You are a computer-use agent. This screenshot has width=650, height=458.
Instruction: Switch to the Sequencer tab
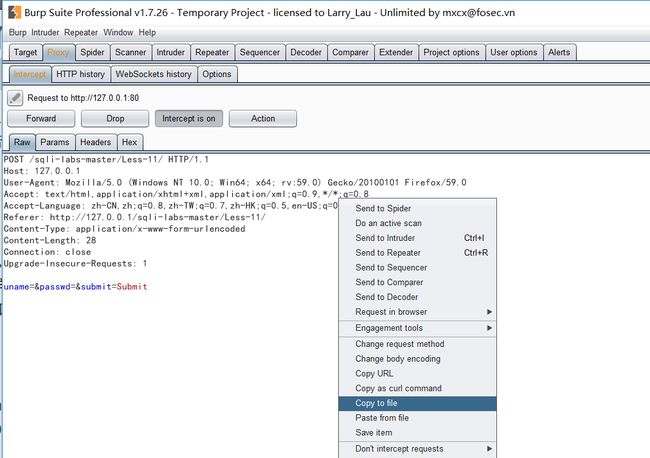coord(260,52)
